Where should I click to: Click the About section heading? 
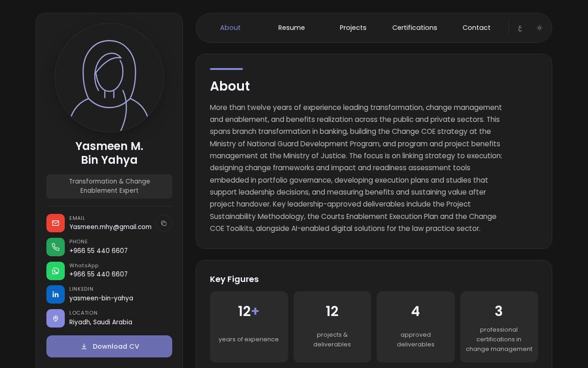[x=230, y=86]
